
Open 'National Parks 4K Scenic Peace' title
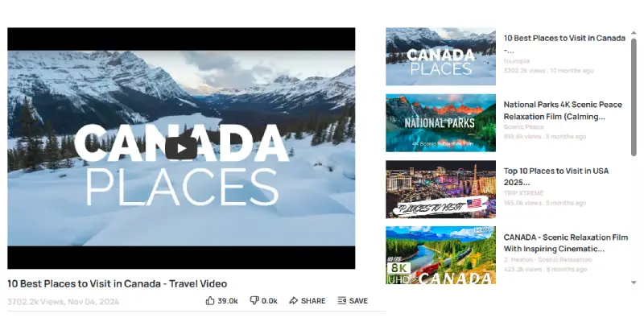pyautogui.click(x=563, y=110)
